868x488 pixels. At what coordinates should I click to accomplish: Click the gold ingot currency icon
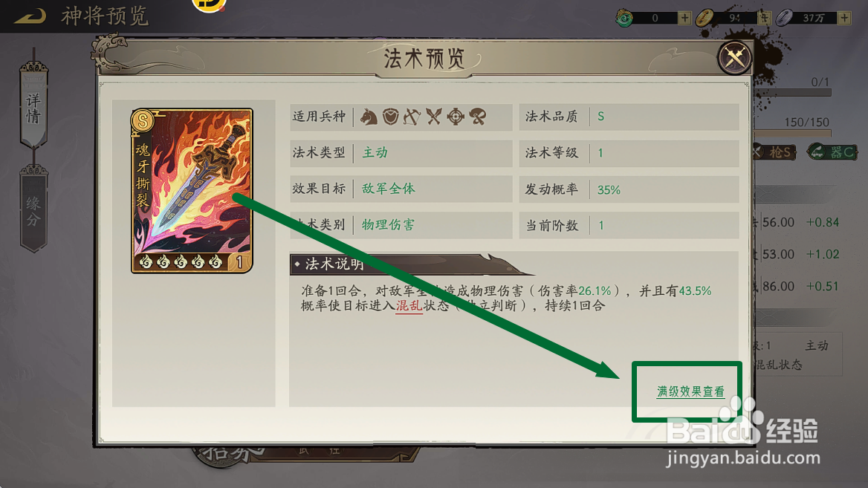705,18
